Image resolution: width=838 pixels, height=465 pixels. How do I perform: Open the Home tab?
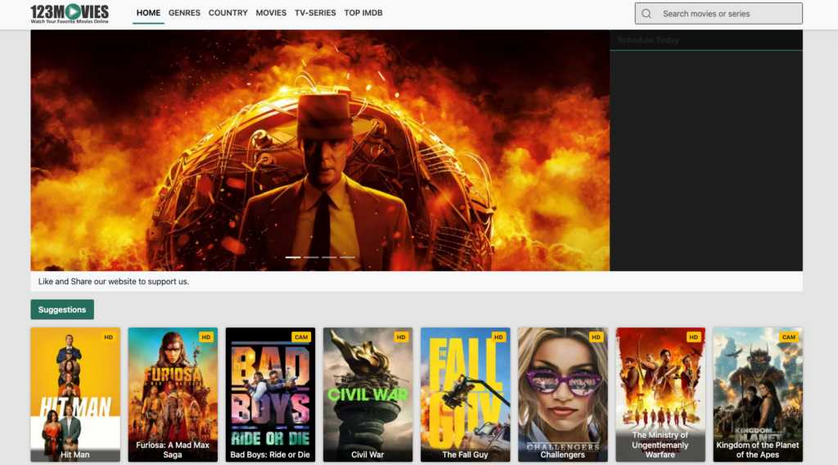pos(148,14)
